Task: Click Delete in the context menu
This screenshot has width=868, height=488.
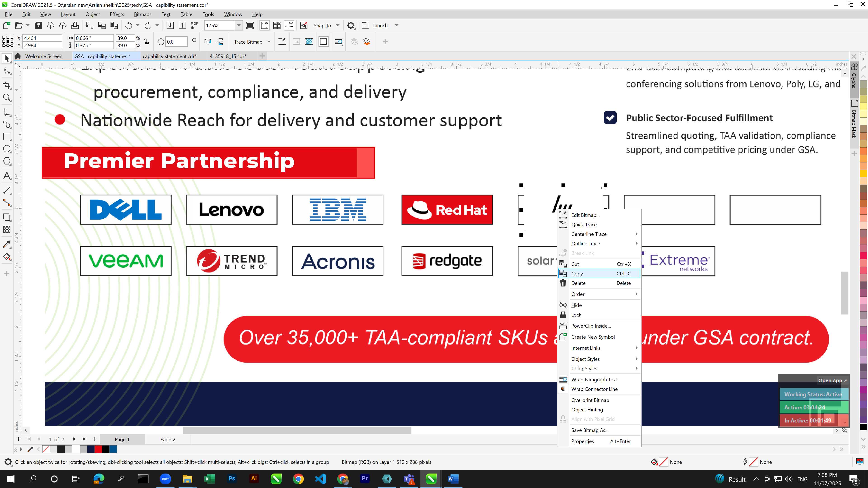Action: pos(599,283)
